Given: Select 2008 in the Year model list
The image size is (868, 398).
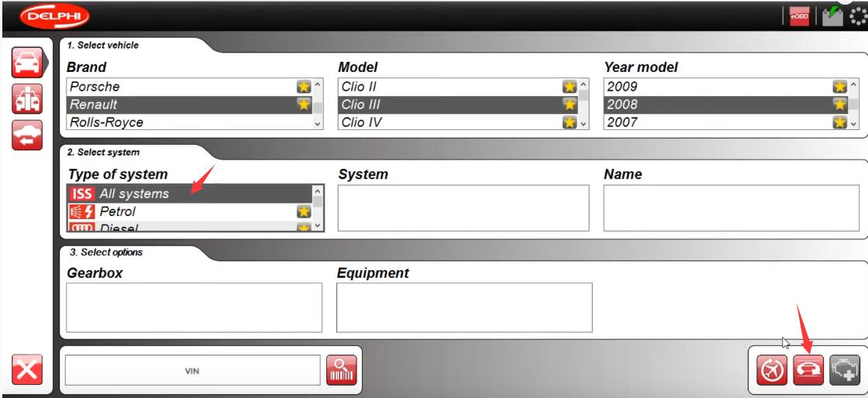Looking at the screenshot, I should (725, 104).
